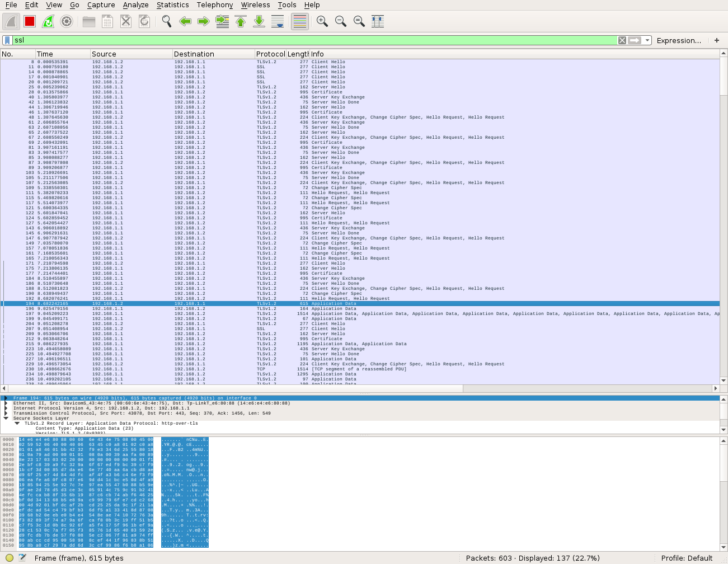The width and height of the screenshot is (728, 564).
Task: Open capture file properties with the status bar icon
Action: [x=22, y=558]
